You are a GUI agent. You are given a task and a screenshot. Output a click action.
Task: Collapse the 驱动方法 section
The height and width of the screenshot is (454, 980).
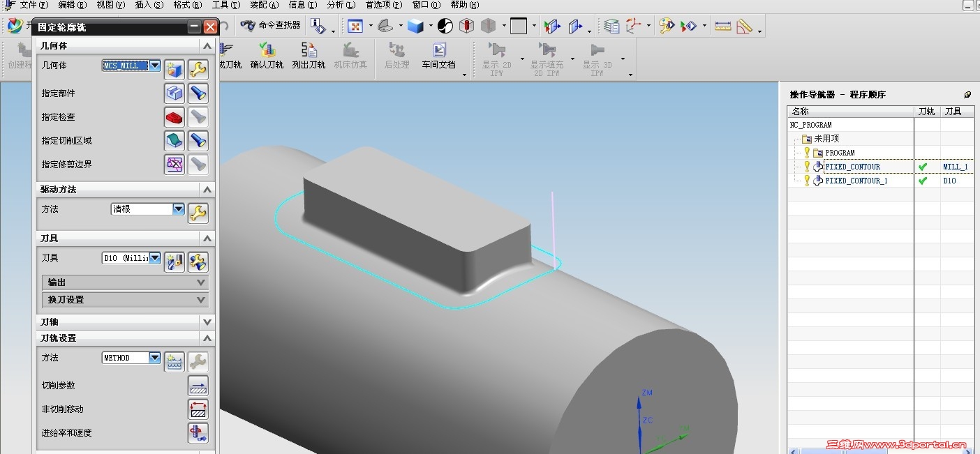(207, 190)
